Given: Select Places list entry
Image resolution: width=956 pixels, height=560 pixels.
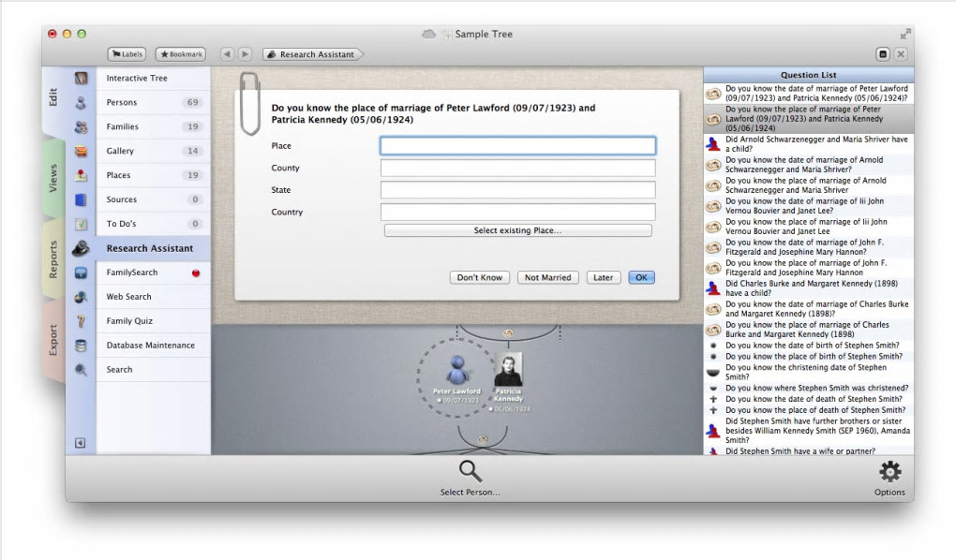Looking at the screenshot, I should pyautogui.click(x=153, y=175).
